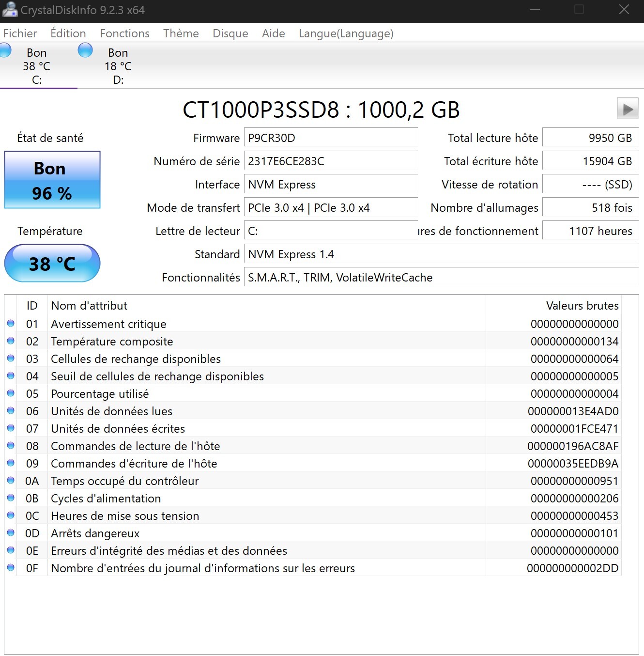This screenshot has width=644, height=656.
Task: Close the CrystalDiskInfo window
Action: (624, 10)
